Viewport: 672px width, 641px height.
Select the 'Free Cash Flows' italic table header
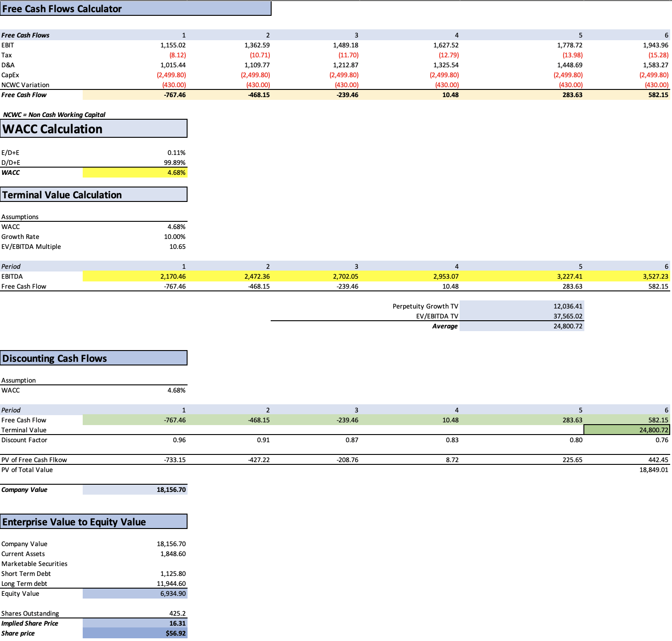coord(25,35)
